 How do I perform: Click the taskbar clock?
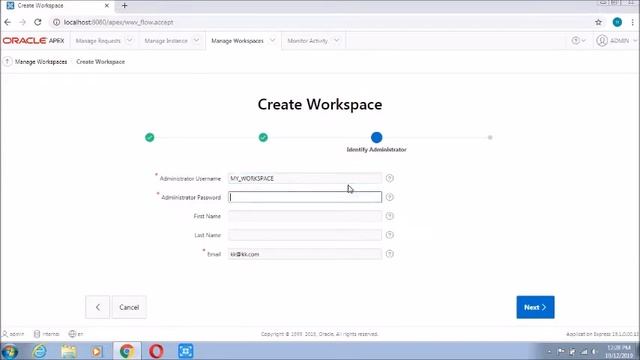coord(619,351)
